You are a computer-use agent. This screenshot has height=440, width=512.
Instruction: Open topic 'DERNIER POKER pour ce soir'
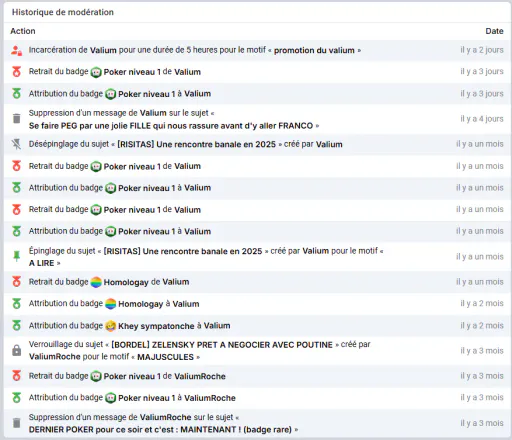[160, 430]
